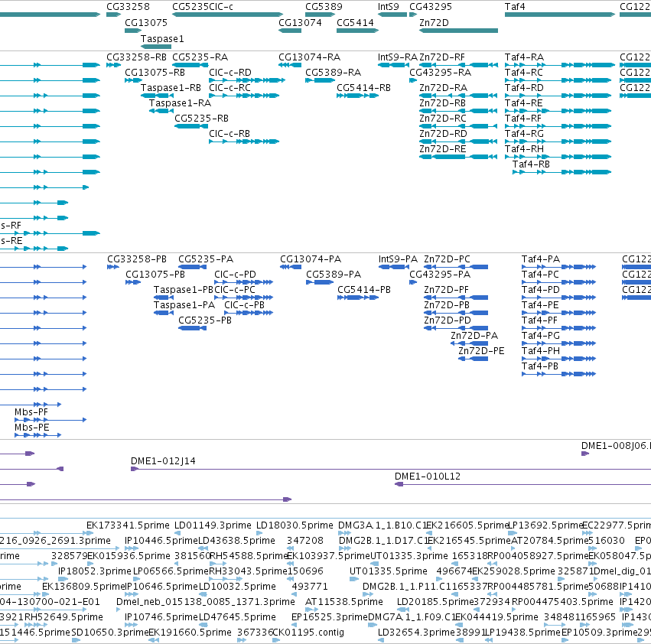
Task: Select the CG13074-PA protein label
Action: tap(311, 259)
